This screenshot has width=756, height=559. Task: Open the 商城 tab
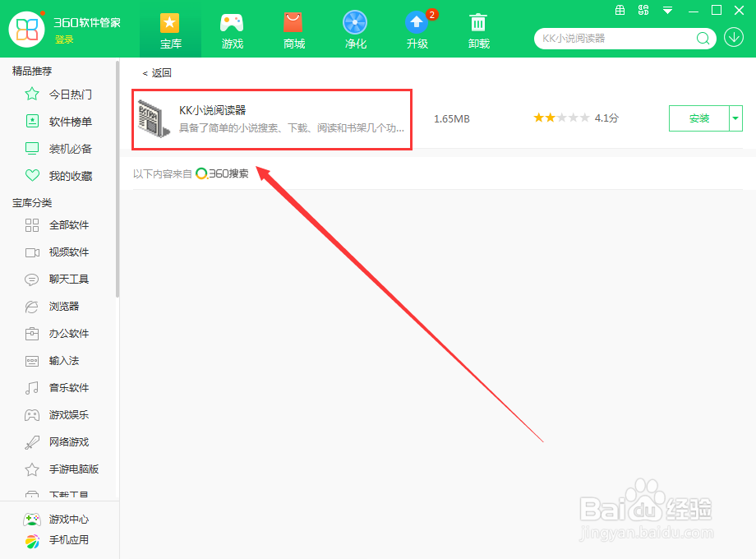(x=293, y=31)
